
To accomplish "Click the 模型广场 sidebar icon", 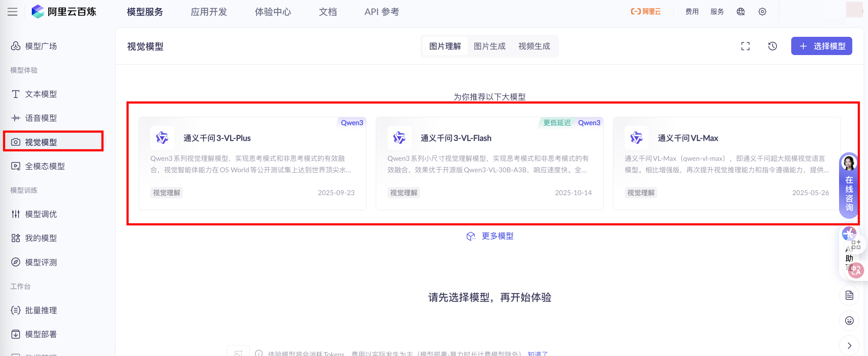I will click(16, 46).
